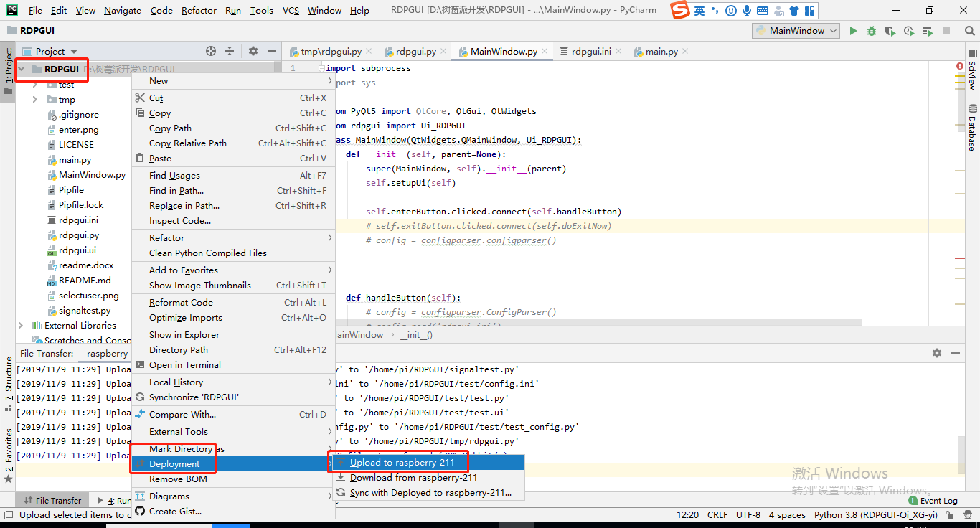Hide the Project tool window
The height and width of the screenshot is (528, 980).
tap(271, 51)
